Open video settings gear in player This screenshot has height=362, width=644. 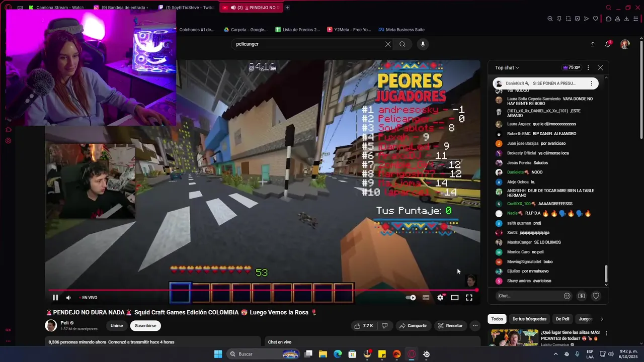point(440,298)
